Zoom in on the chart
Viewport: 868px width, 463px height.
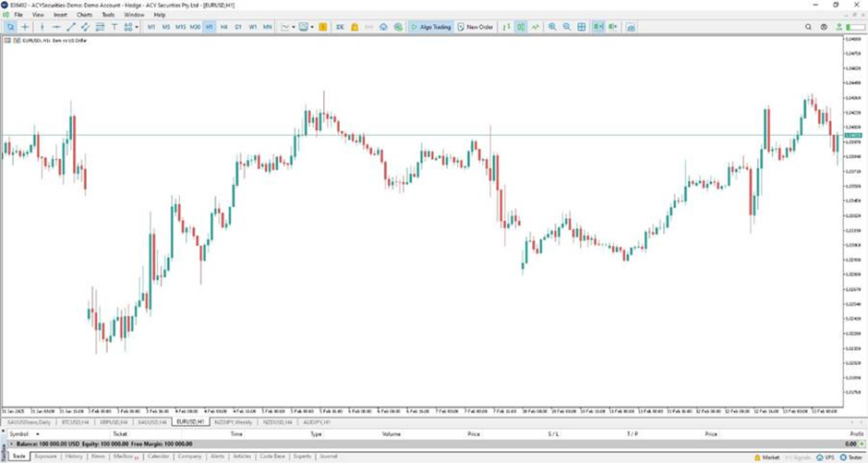coord(552,27)
